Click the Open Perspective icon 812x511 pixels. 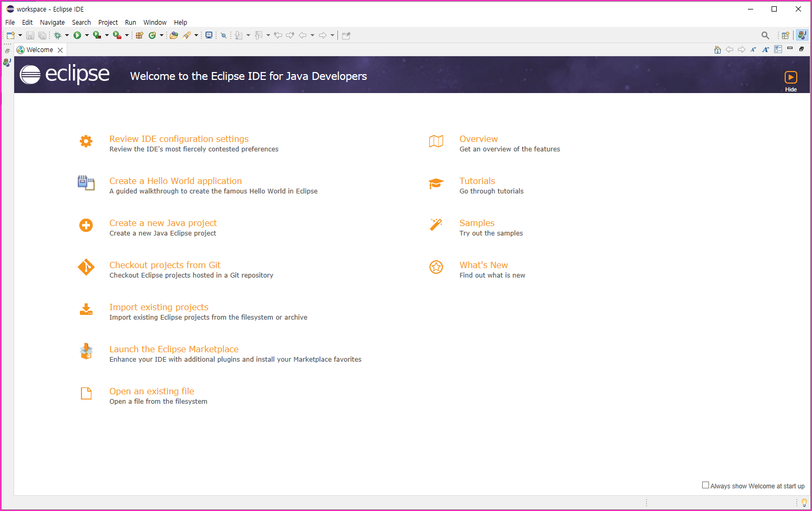[785, 35]
